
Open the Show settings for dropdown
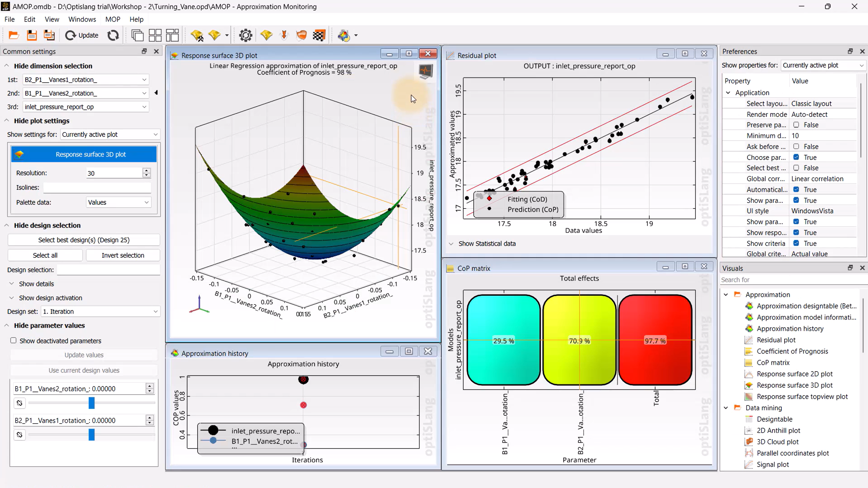(x=110, y=134)
